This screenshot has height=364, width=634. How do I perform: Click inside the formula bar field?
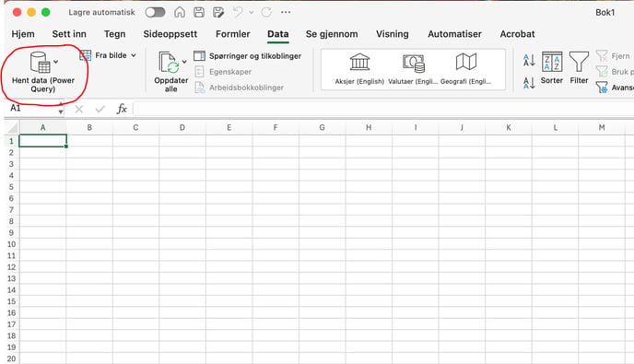383,109
